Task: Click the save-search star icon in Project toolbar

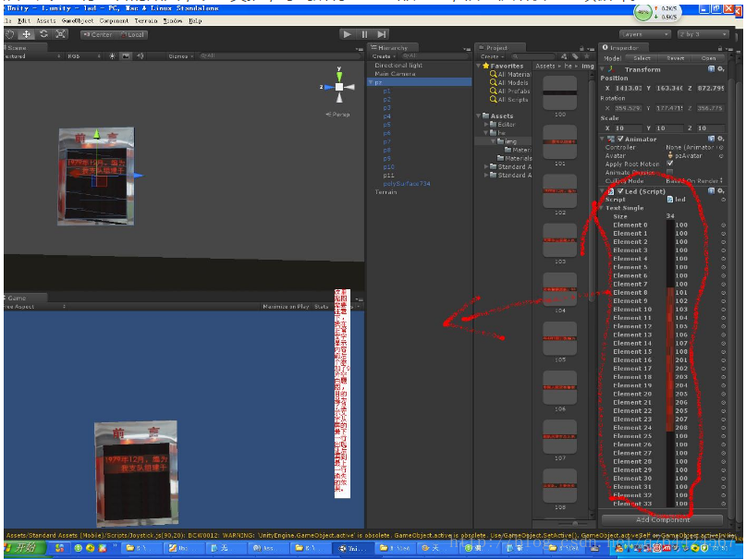Action: [587, 56]
